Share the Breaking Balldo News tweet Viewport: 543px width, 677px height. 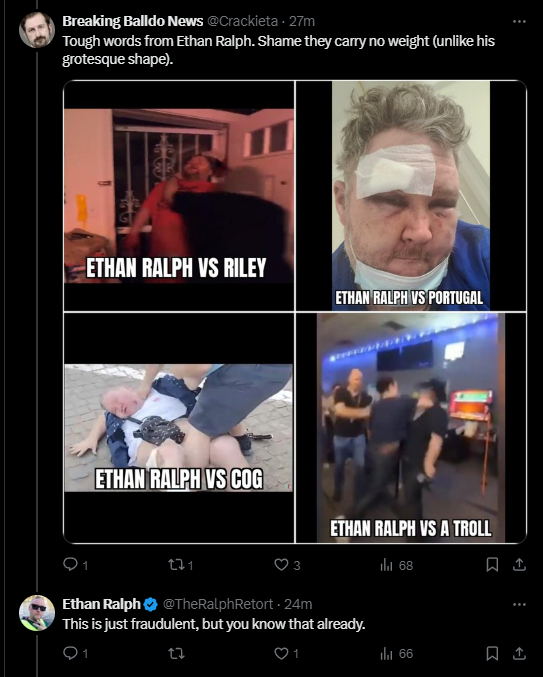pyautogui.click(x=519, y=565)
